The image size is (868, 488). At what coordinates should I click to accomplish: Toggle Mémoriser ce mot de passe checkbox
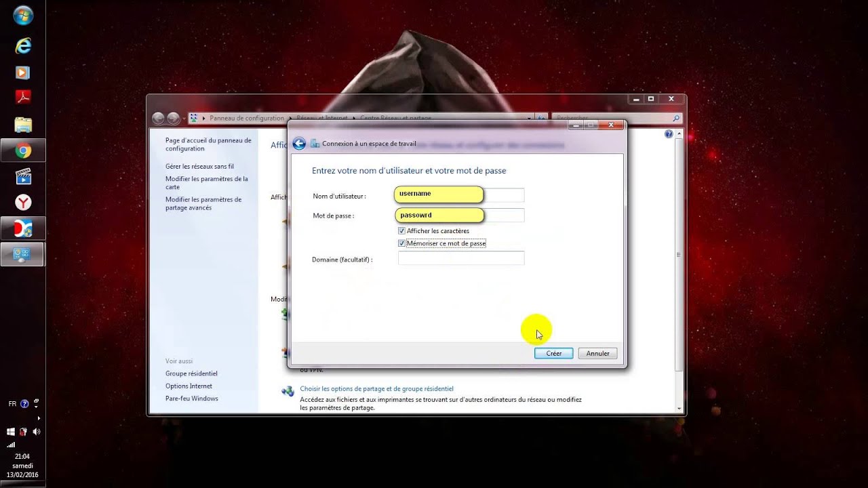pyautogui.click(x=401, y=243)
